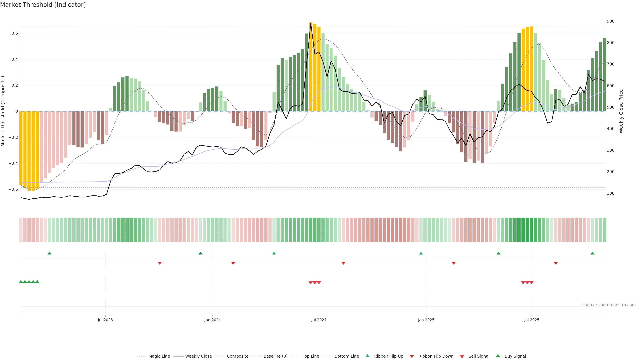Click the last sell signal near Jul 2025
This screenshot has height=362, width=644.
tap(531, 283)
